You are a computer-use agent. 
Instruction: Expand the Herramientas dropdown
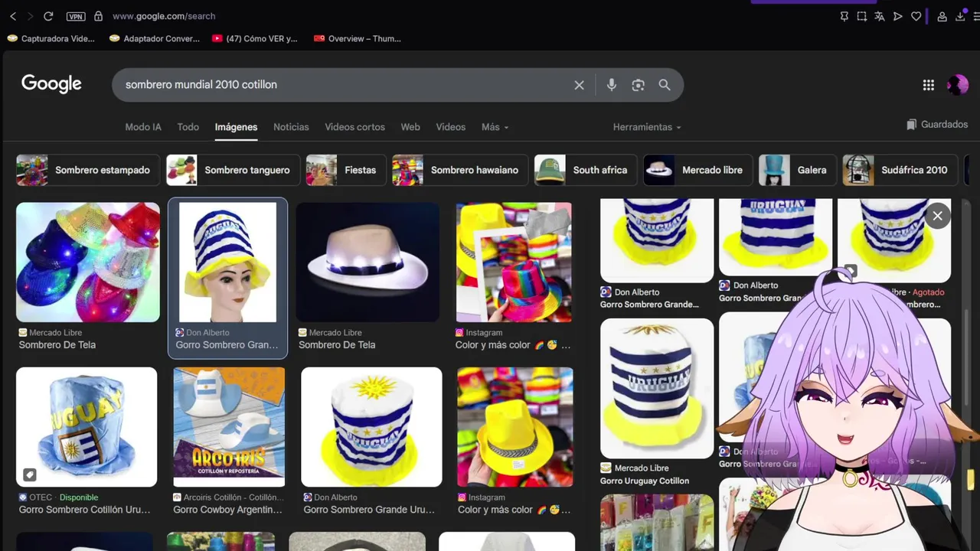[647, 127]
